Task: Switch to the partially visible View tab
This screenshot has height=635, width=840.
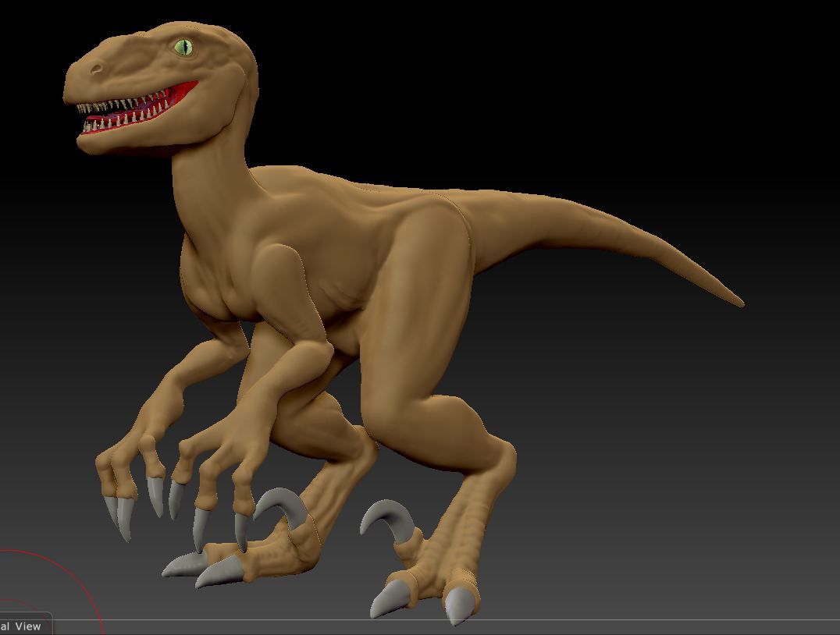Action: pos(25,626)
